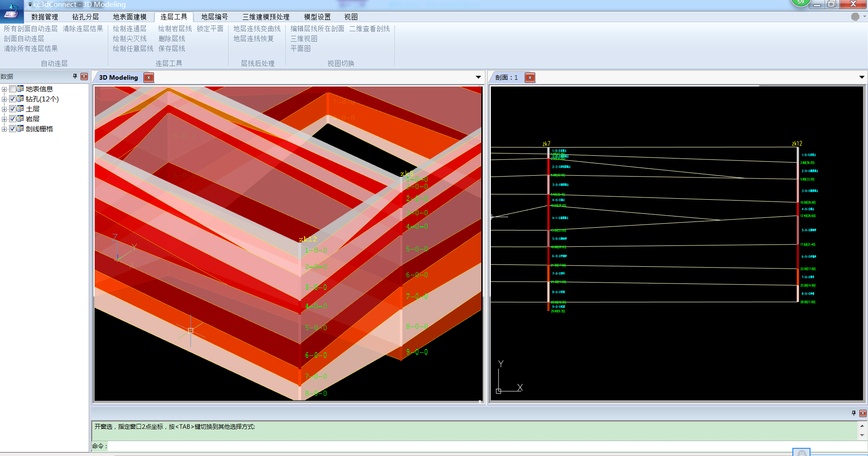Viewport: 868px width, 456px height.
Task: Click 清除连层结果 command
Action: click(x=83, y=29)
